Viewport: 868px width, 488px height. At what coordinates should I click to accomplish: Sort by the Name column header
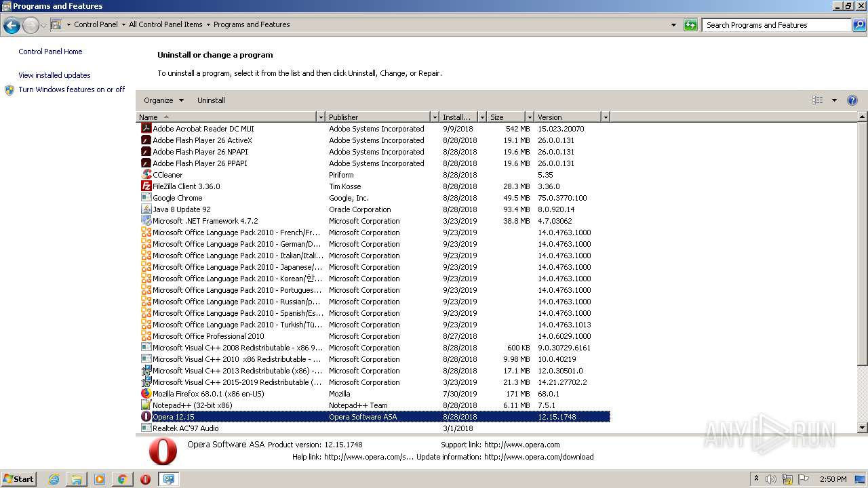pos(226,117)
